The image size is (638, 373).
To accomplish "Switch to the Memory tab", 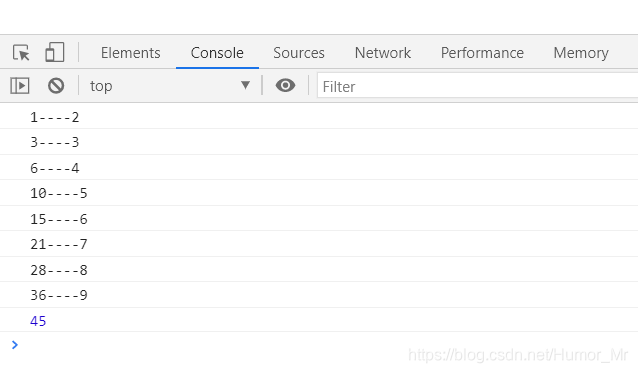I will pos(581,53).
